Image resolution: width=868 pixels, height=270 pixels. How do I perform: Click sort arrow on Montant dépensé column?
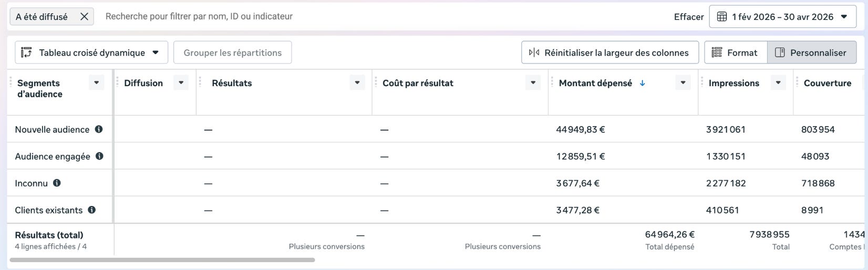643,83
